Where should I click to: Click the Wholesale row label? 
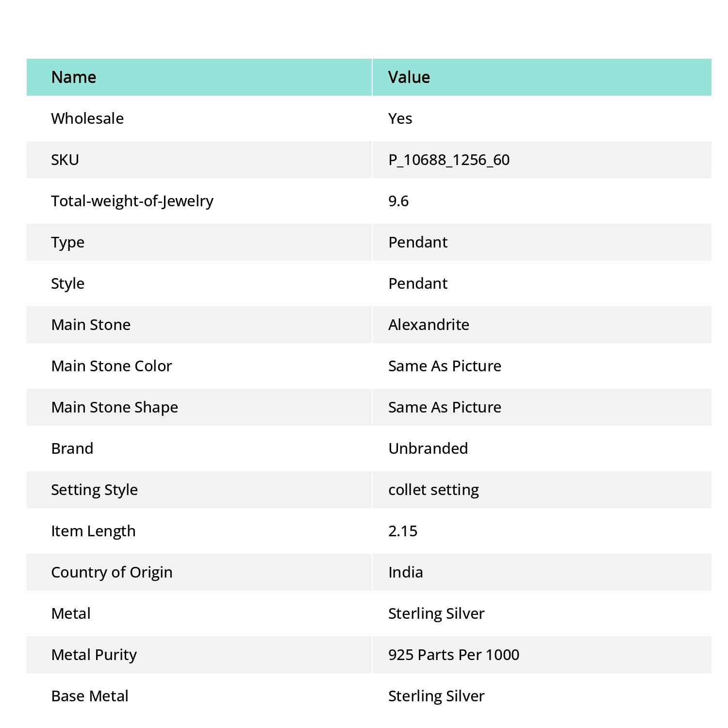pyautogui.click(x=87, y=118)
